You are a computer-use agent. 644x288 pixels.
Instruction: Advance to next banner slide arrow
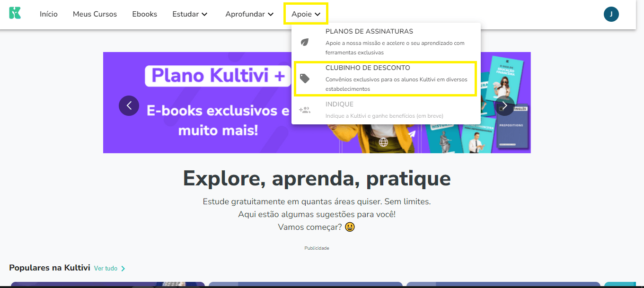504,105
